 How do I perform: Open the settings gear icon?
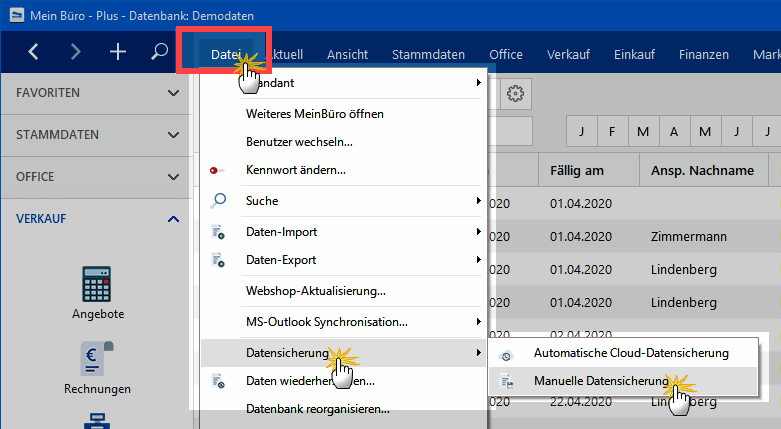516,94
